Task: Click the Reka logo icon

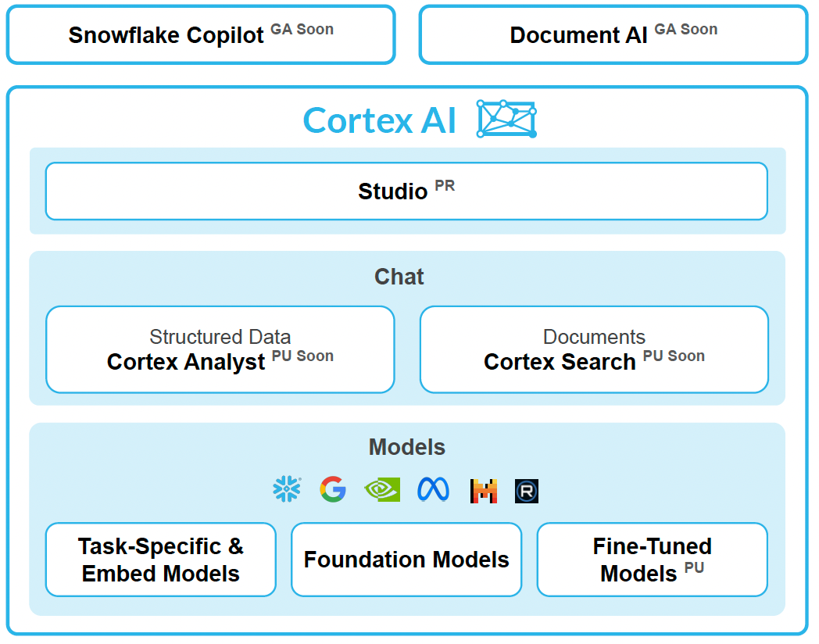Action: (527, 491)
